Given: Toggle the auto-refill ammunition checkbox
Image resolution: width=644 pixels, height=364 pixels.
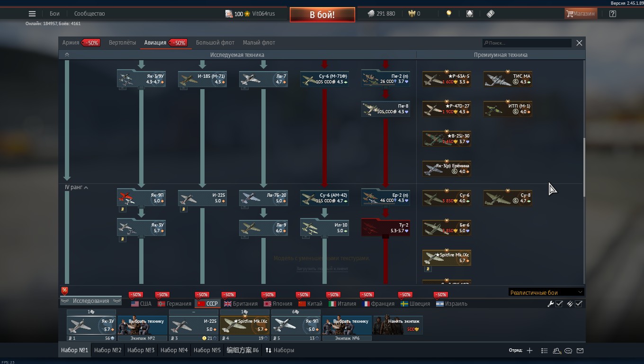Looking at the screenshot, I should (x=579, y=304).
